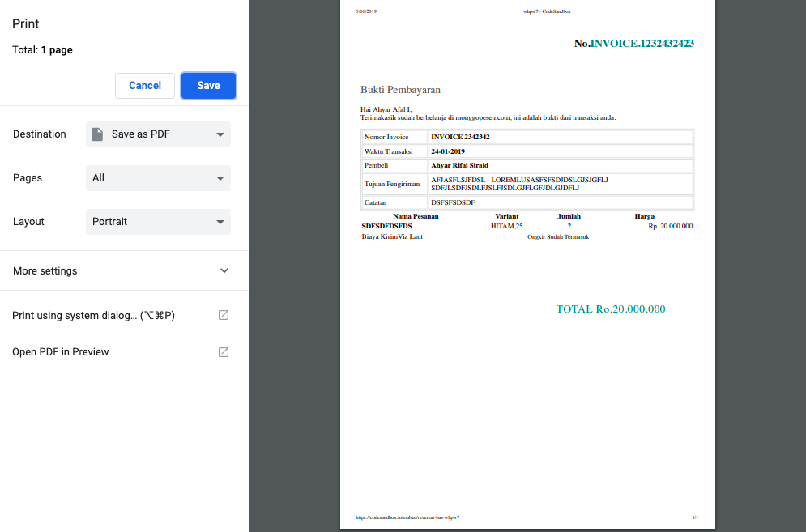The width and height of the screenshot is (806, 532).
Task: Click the Print dialog heading
Action: [26, 23]
